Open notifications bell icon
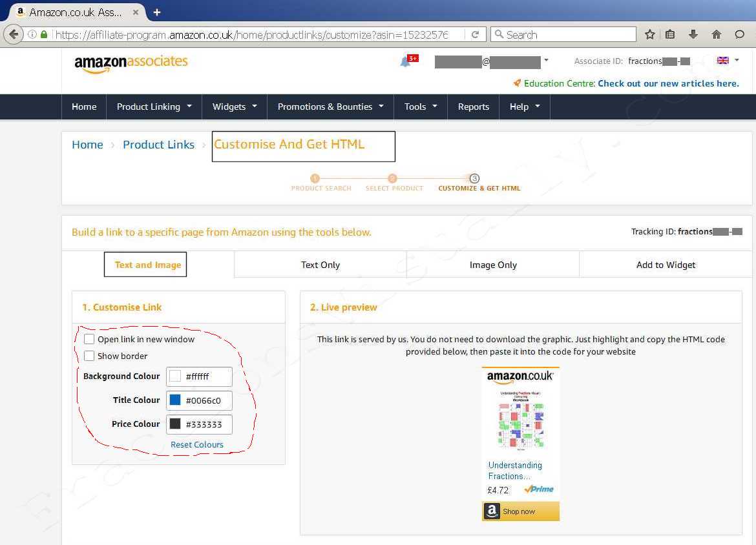The width and height of the screenshot is (756, 545). [x=406, y=62]
